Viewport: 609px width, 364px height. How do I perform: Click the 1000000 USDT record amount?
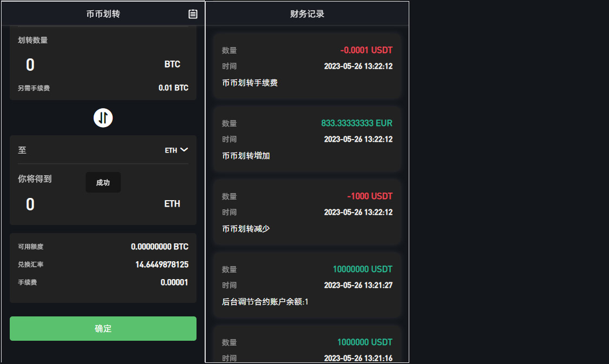[364, 342]
